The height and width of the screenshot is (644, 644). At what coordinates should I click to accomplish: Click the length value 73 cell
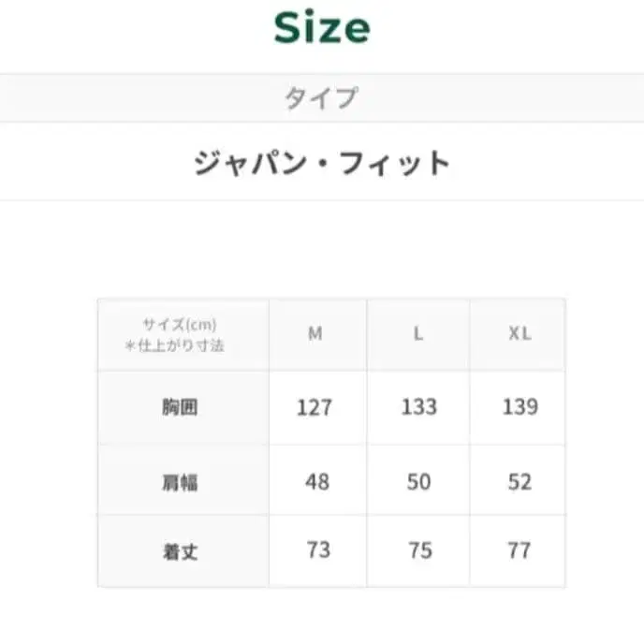[318, 549]
